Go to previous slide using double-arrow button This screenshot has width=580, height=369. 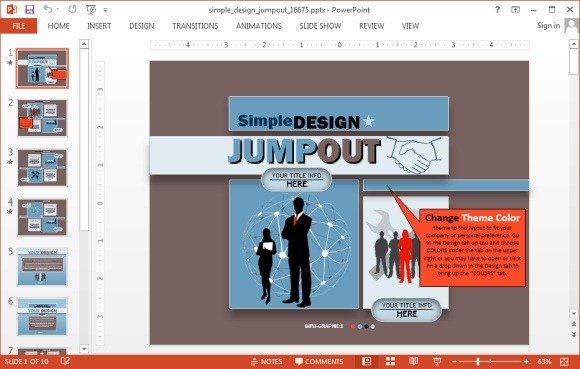pos(574,324)
